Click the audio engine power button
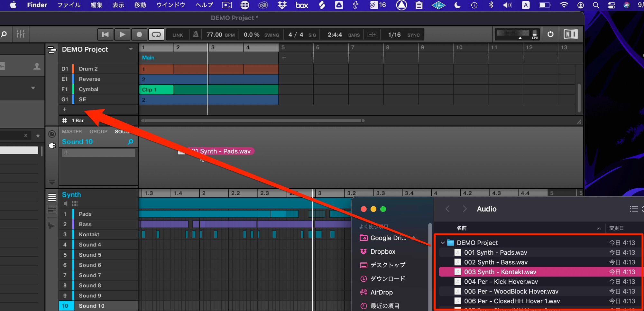 pos(550,34)
